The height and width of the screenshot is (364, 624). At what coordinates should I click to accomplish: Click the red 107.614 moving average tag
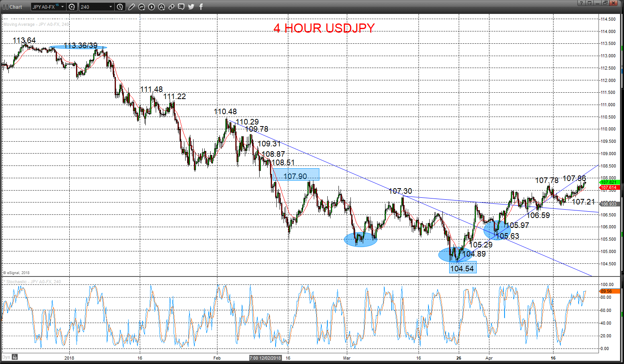(609, 187)
